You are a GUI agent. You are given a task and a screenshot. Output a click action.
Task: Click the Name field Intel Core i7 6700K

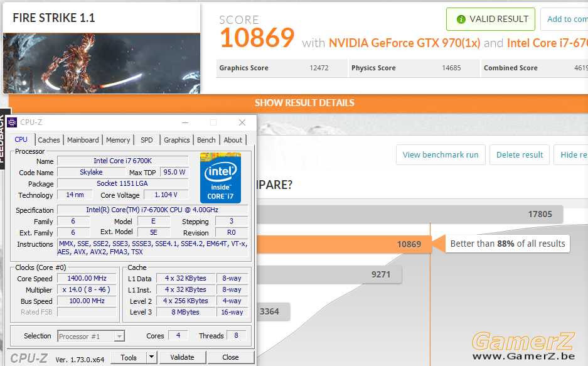122,161
